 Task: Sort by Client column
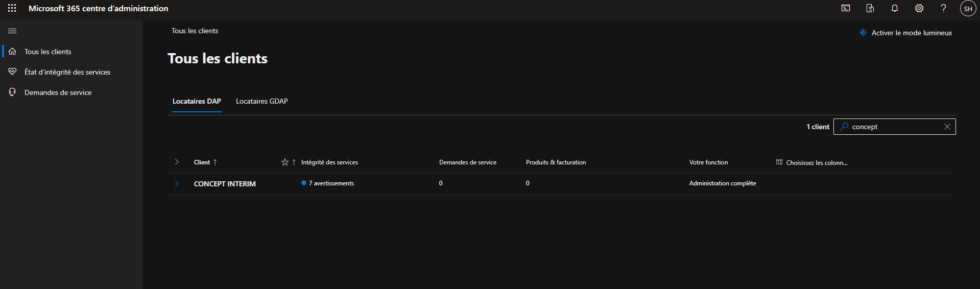click(x=205, y=162)
